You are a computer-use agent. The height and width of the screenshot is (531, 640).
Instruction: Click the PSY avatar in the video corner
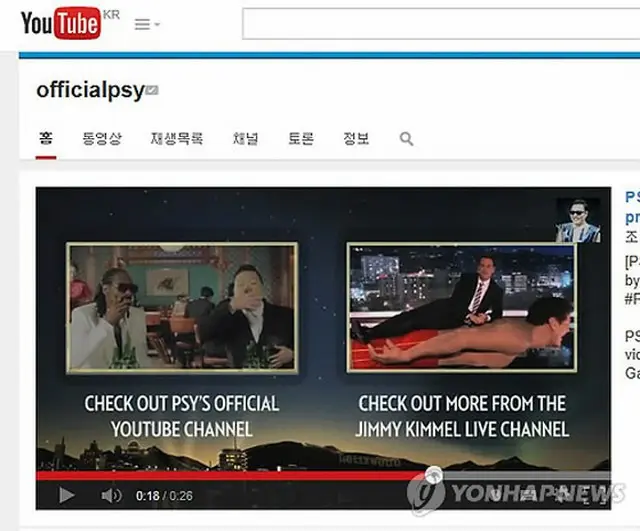[578, 220]
